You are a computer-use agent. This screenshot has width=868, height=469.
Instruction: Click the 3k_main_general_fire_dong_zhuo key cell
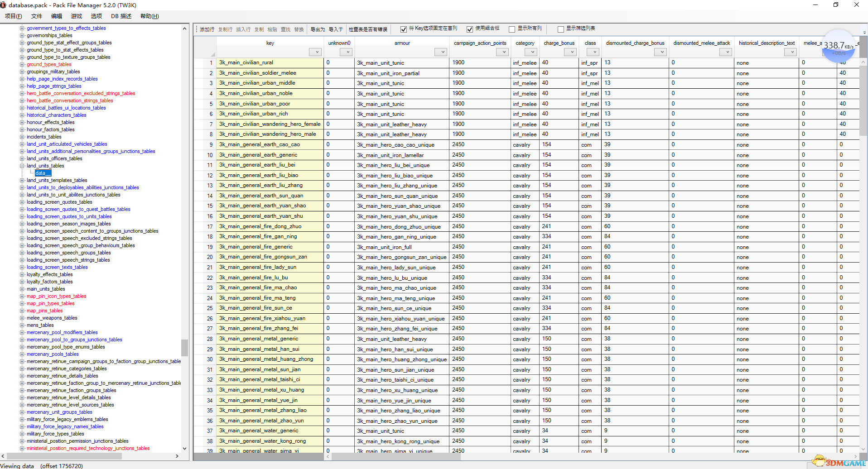[x=270, y=226]
